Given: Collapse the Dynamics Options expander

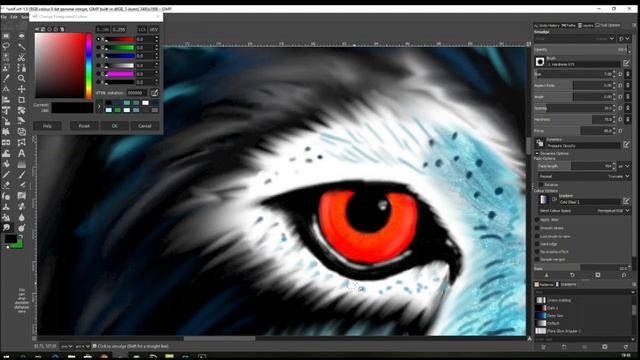Looking at the screenshot, I should (537, 153).
